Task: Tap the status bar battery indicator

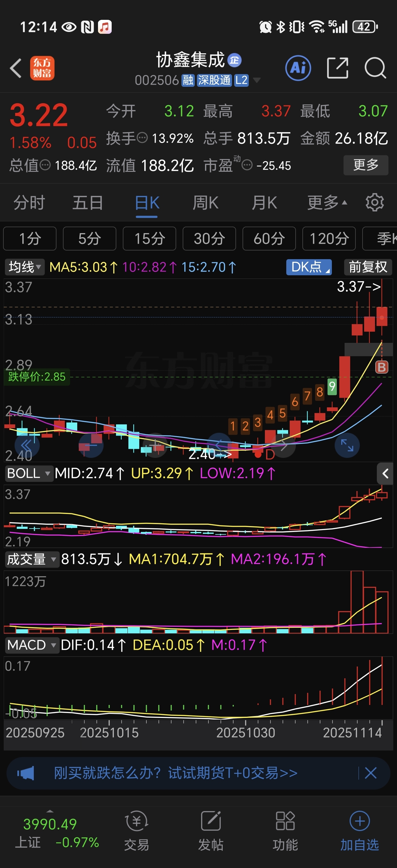Action: [365, 27]
